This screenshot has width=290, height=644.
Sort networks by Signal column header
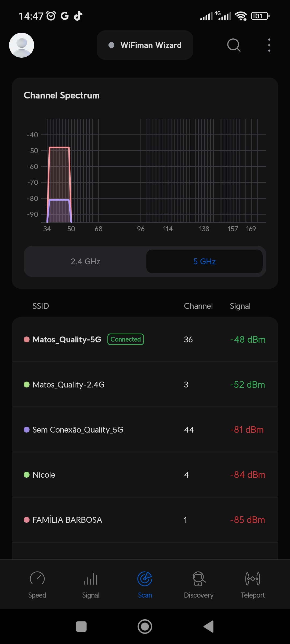(240, 306)
